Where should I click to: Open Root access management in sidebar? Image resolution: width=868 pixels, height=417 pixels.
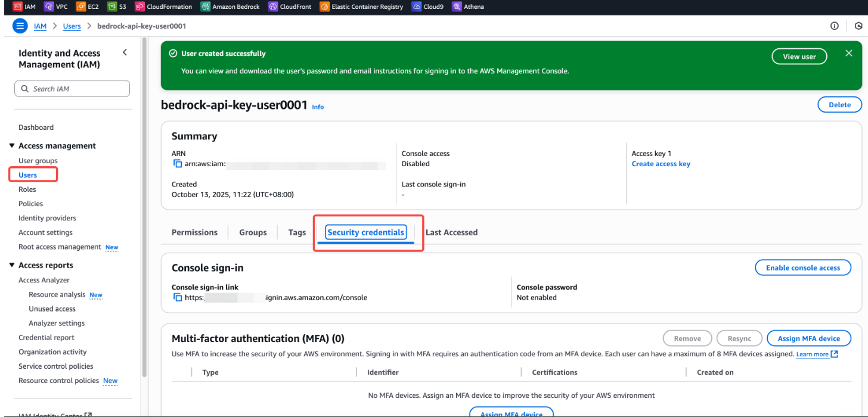pyautogui.click(x=60, y=247)
